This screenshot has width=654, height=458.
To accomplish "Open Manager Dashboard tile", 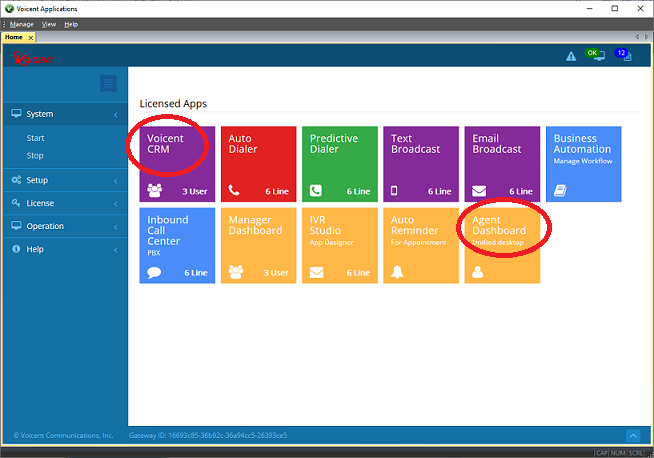I will [259, 245].
